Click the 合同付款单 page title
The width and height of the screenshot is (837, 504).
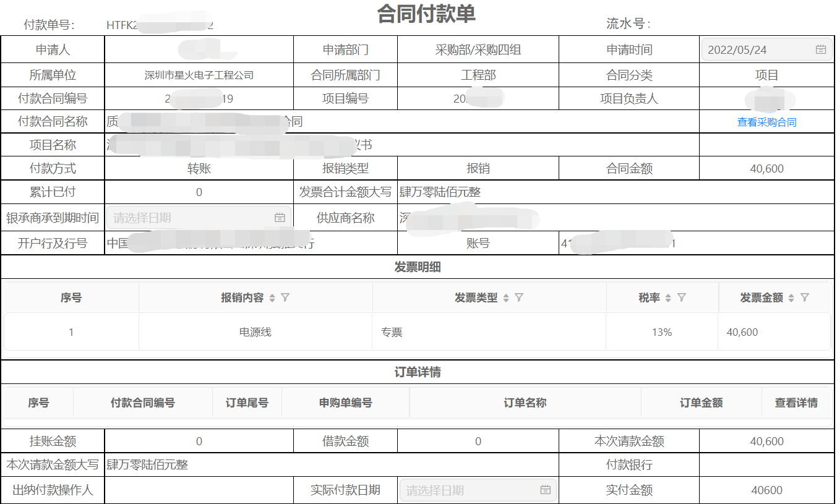[426, 14]
